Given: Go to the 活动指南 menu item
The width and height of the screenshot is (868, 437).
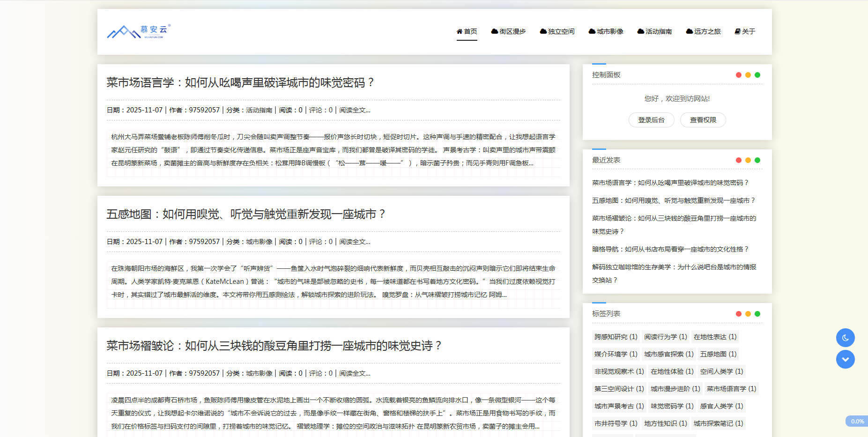Looking at the screenshot, I should coord(655,31).
